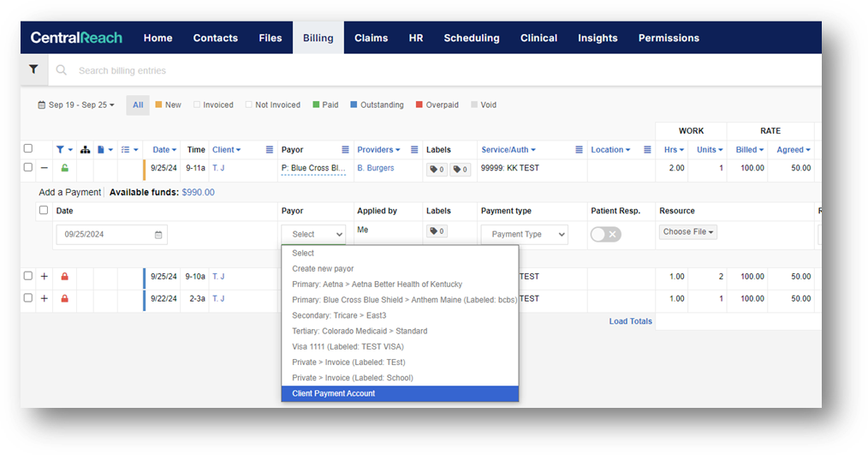This screenshot has height=455, width=868.
Task: Select the All status filter button
Action: coord(138,105)
